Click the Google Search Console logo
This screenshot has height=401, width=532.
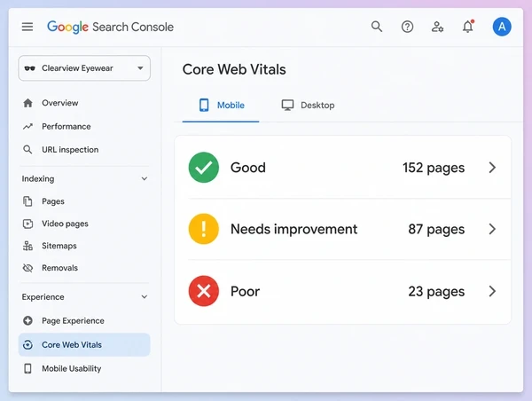click(x=110, y=27)
